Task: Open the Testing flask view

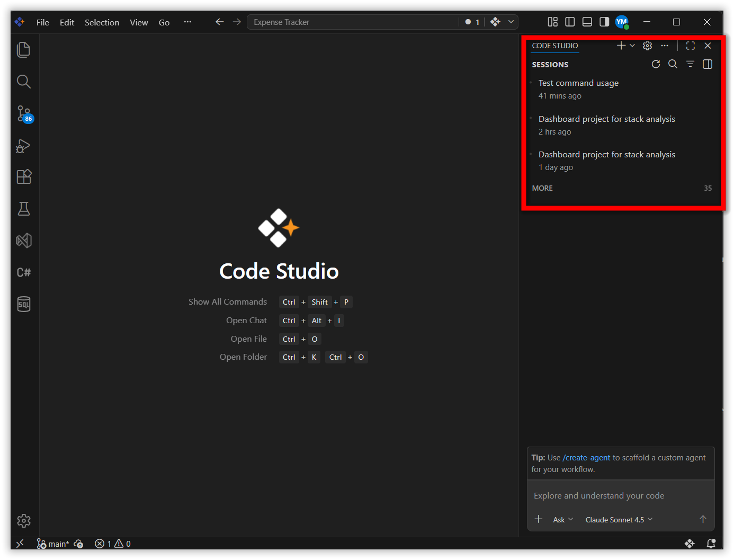Action: (x=24, y=209)
